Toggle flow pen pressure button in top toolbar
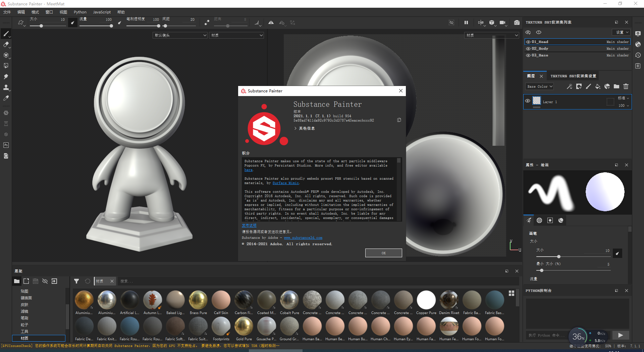Viewport: 644px width, 352px height. click(120, 23)
